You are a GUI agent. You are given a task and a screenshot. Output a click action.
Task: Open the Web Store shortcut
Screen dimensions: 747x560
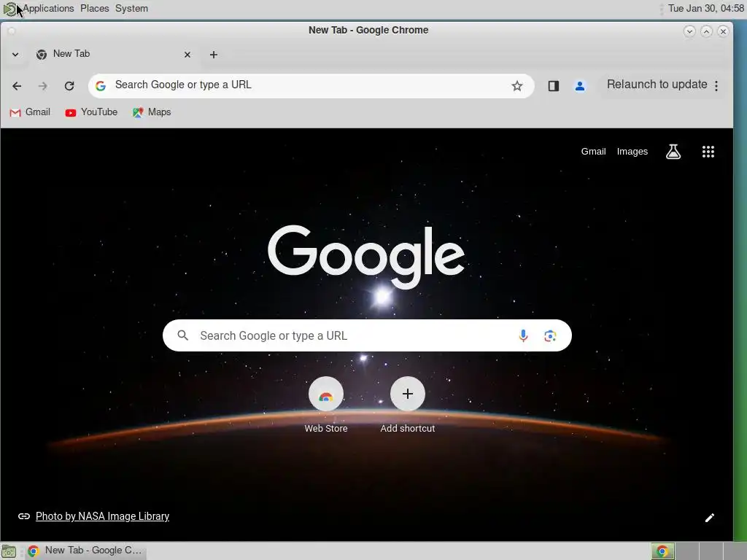pyautogui.click(x=326, y=405)
